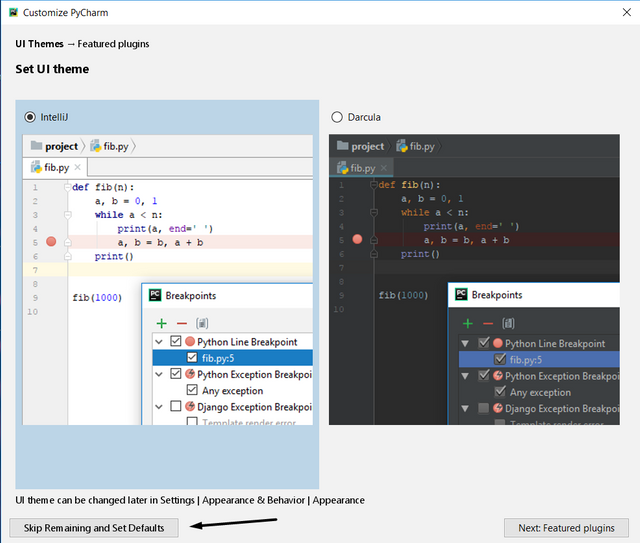Click project folder icon in Darcula preview
Screen dimensions: 640x543
343,145
